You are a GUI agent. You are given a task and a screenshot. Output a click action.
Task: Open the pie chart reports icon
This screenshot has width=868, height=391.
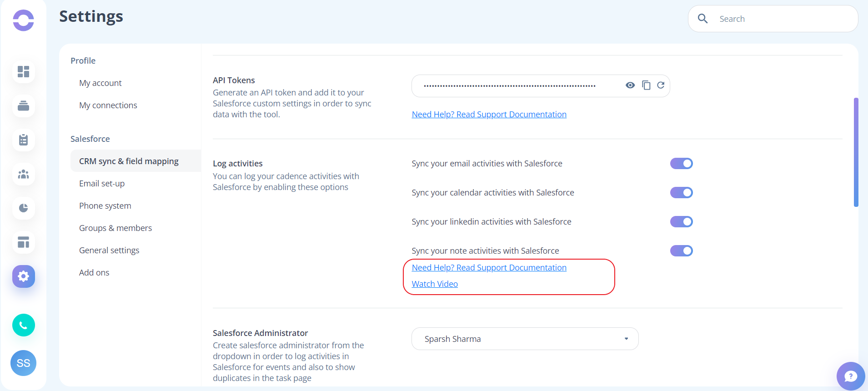tap(23, 208)
